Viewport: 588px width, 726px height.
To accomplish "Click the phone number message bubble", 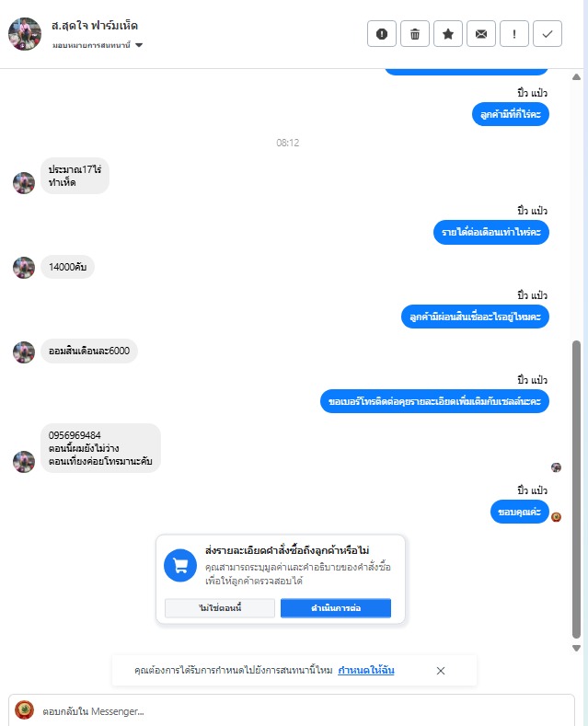I will 100,448.
